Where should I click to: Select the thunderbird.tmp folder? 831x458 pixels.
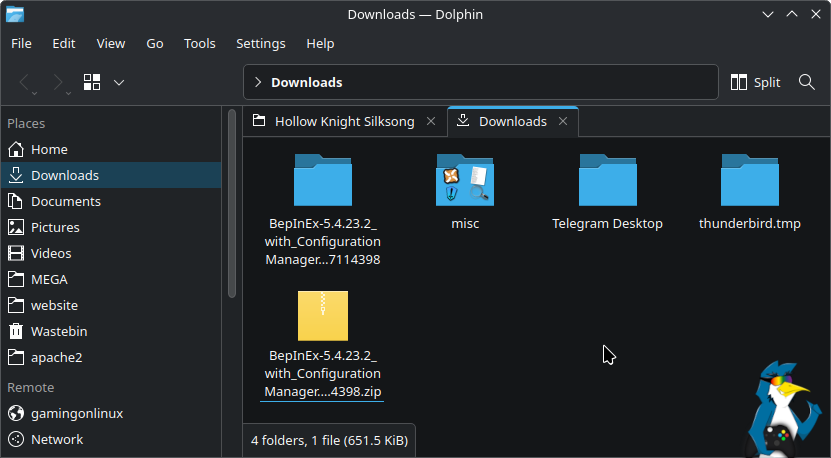pyautogui.click(x=749, y=181)
